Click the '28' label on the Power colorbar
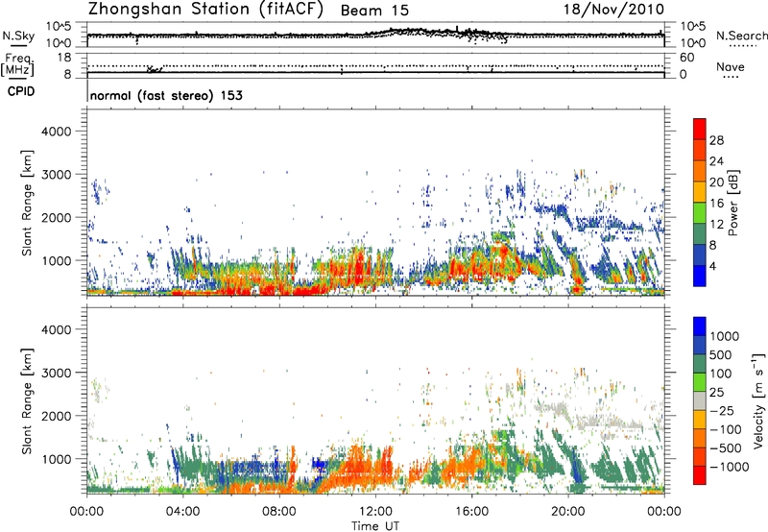Image resolution: width=768 pixels, height=532 pixels. [x=716, y=140]
